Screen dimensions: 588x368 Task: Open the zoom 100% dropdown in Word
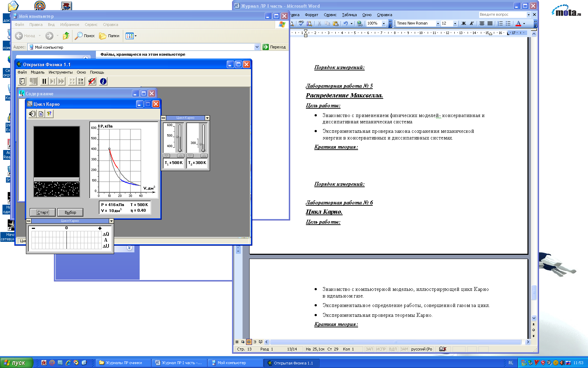[x=384, y=23]
